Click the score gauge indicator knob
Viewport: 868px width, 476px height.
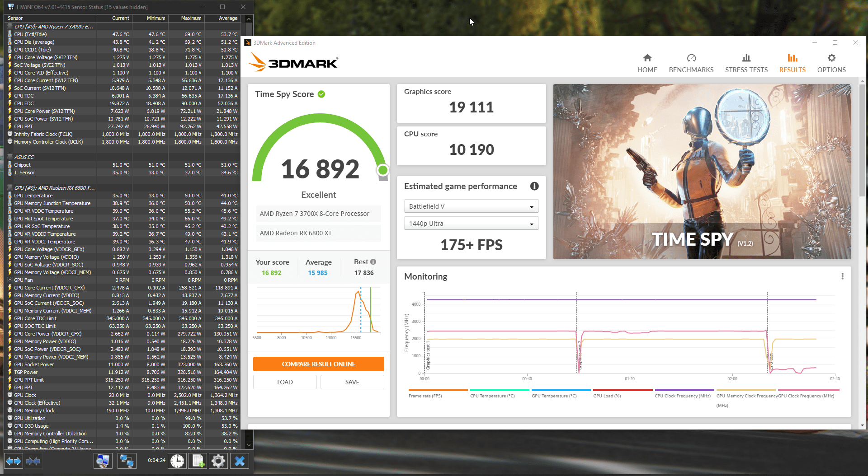(x=382, y=170)
